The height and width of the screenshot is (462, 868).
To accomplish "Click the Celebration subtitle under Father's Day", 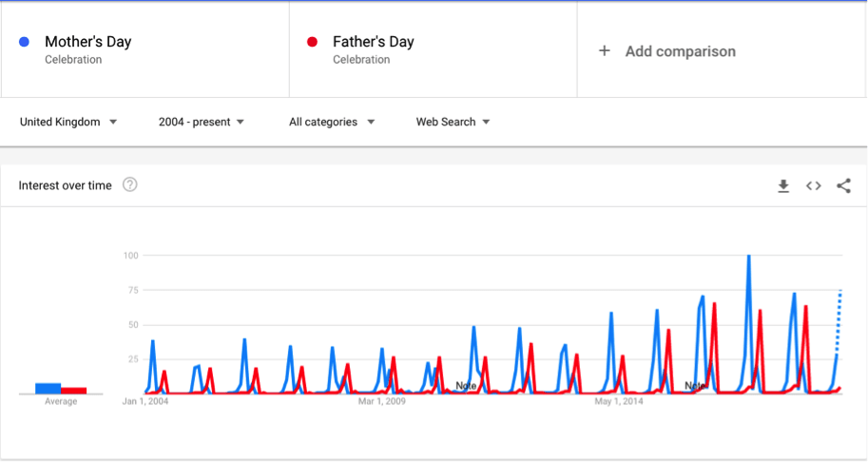I will coord(361,59).
